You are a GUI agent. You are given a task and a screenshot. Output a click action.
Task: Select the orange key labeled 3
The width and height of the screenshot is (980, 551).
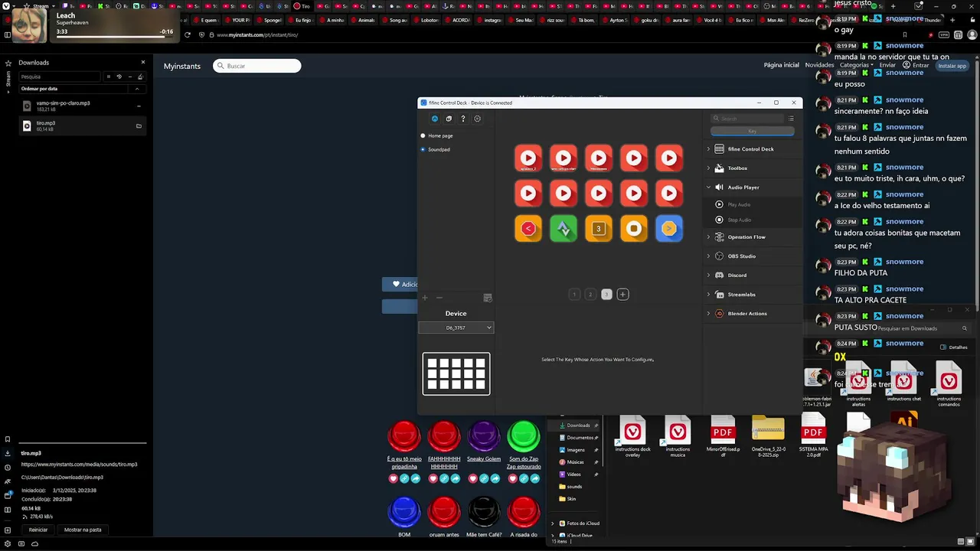(599, 228)
